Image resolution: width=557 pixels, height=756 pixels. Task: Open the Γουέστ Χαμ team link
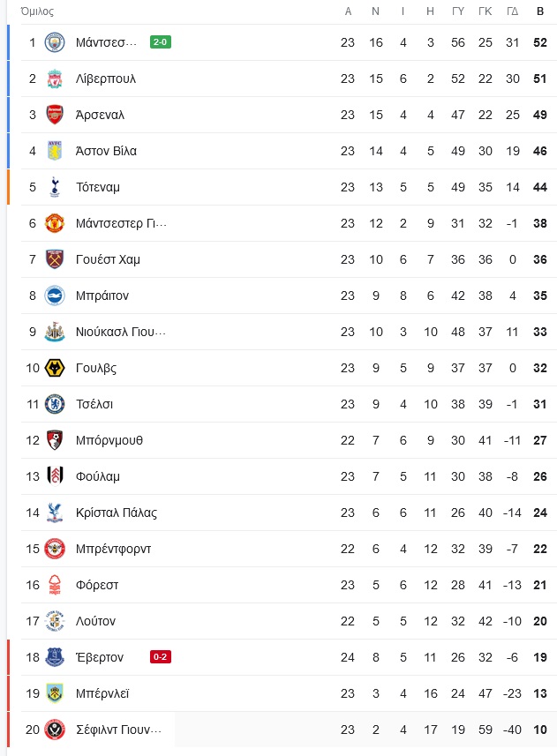(x=108, y=259)
